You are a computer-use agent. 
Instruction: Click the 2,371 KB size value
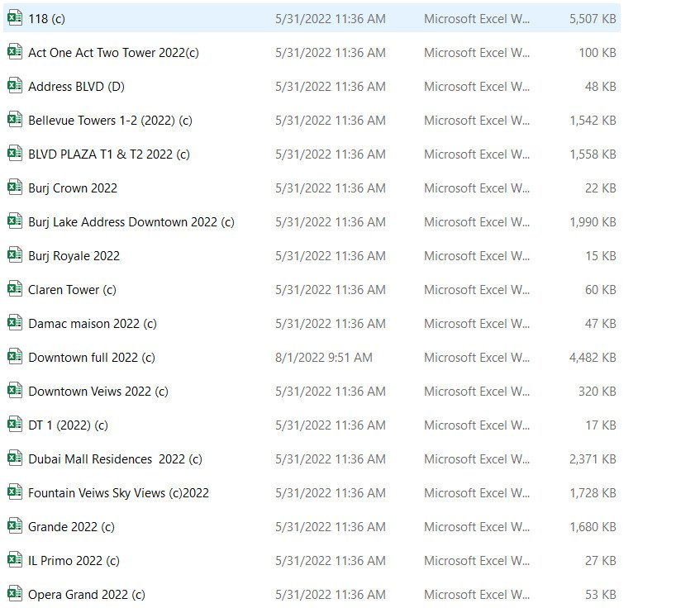coord(593,459)
